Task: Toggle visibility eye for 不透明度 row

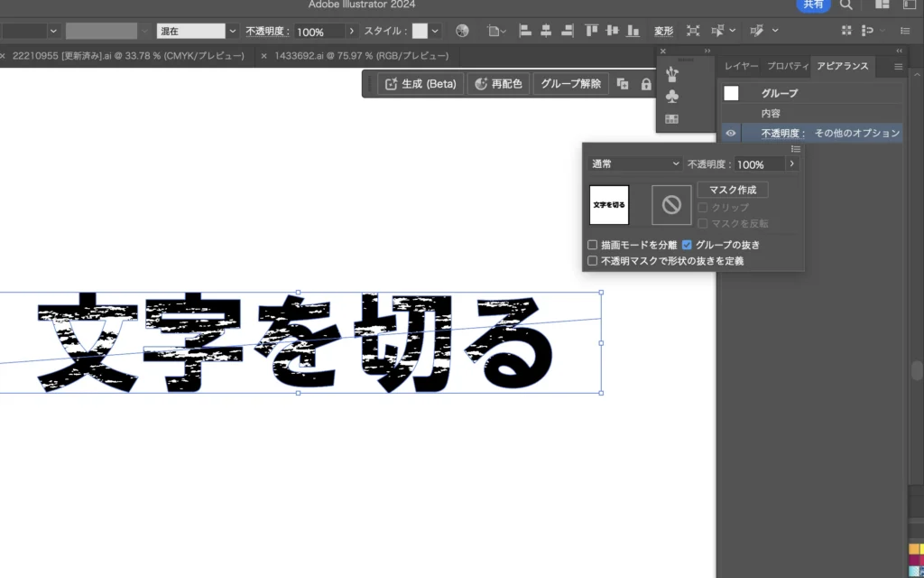Action: click(731, 133)
